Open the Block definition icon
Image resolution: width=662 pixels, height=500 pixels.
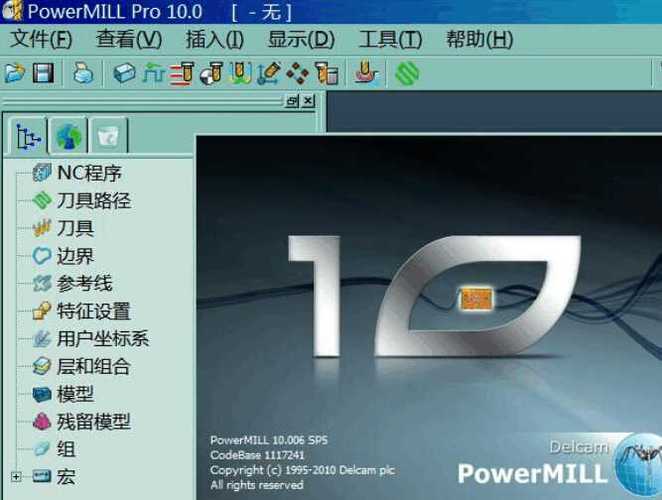point(125,73)
